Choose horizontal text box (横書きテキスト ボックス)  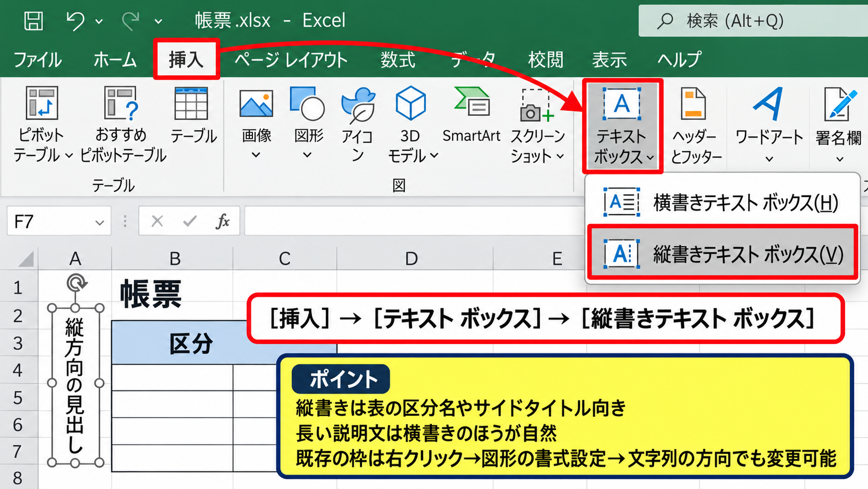(722, 202)
